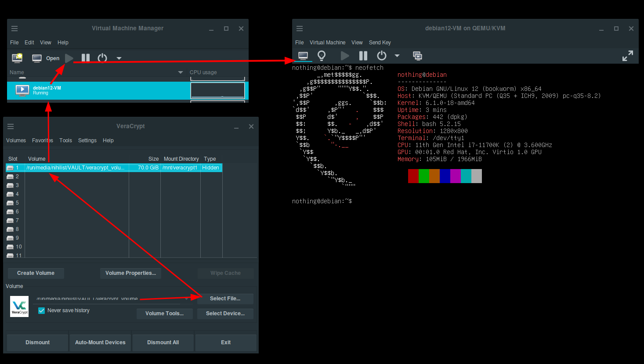
Task: Click the CPU usage column header
Action: [x=203, y=72]
